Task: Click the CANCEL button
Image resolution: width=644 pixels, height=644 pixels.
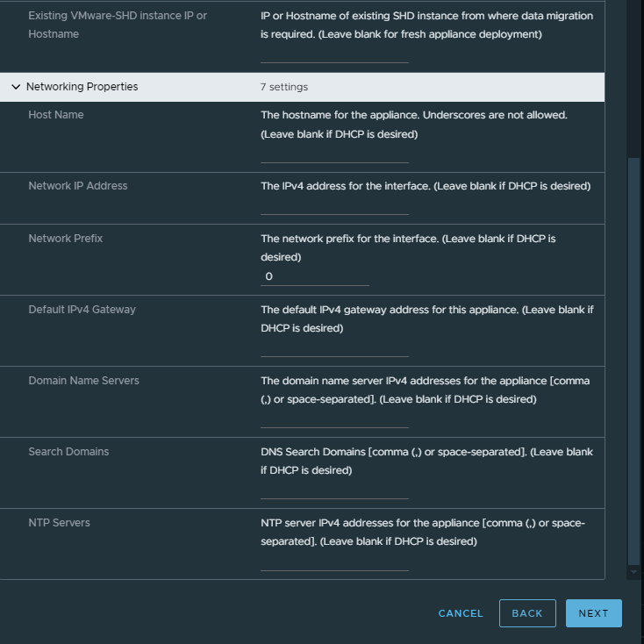Action: pos(461,613)
